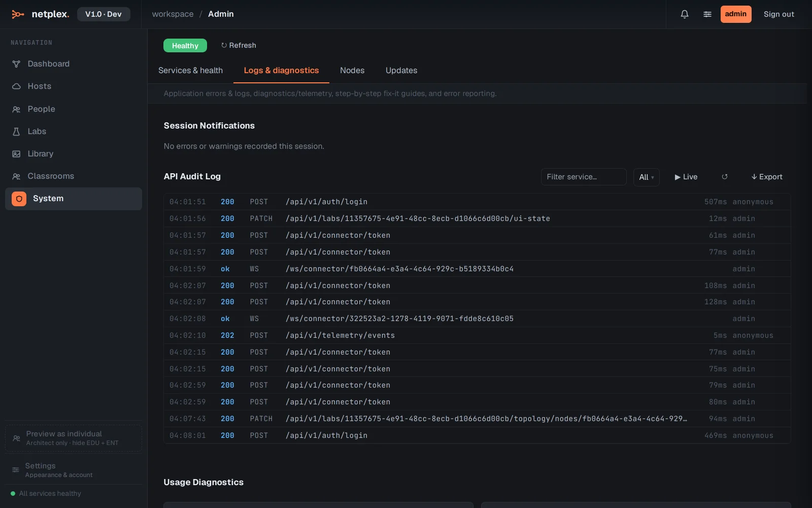Click the Dashboard nav icon
The height and width of the screenshot is (508, 812).
[x=16, y=64]
